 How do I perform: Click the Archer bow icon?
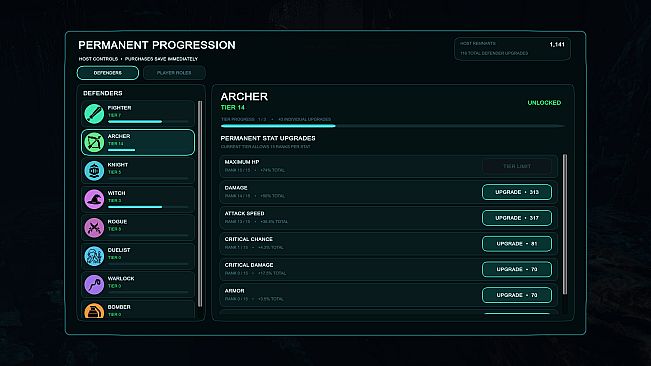coord(94,142)
